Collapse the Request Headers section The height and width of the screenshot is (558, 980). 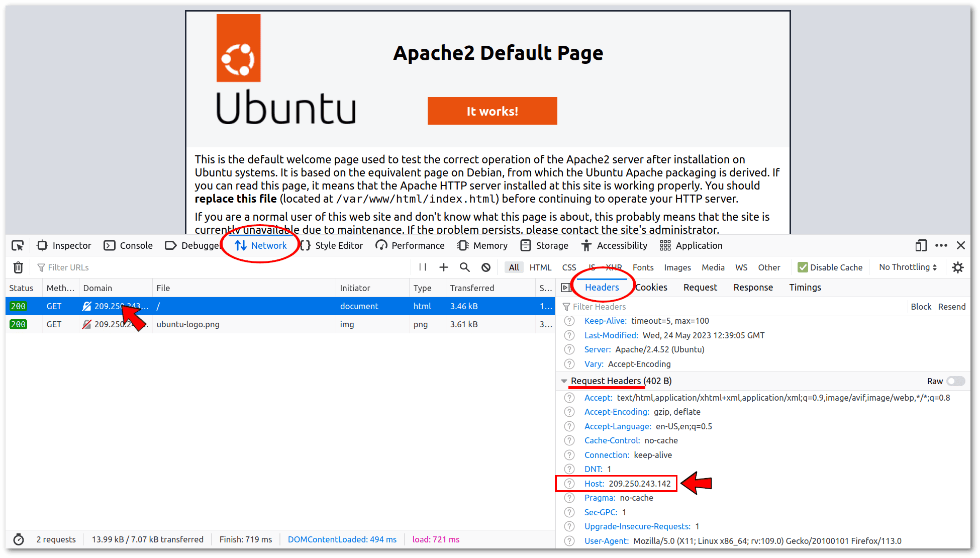point(564,381)
